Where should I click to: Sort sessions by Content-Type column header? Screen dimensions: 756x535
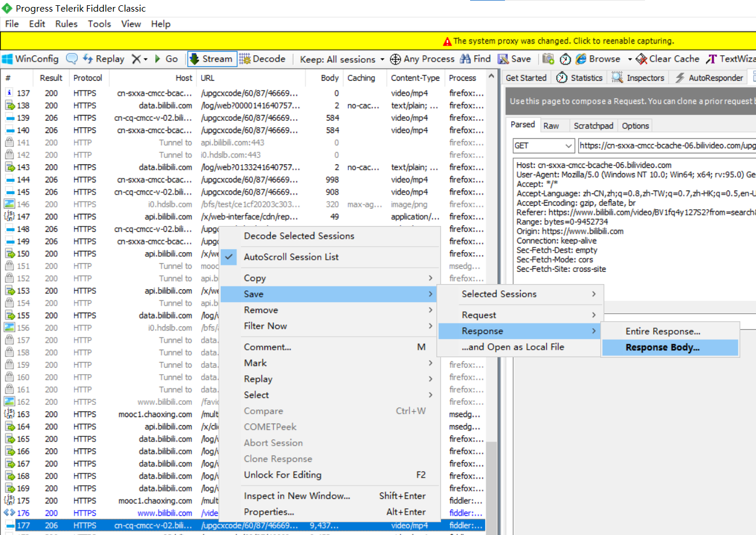415,78
